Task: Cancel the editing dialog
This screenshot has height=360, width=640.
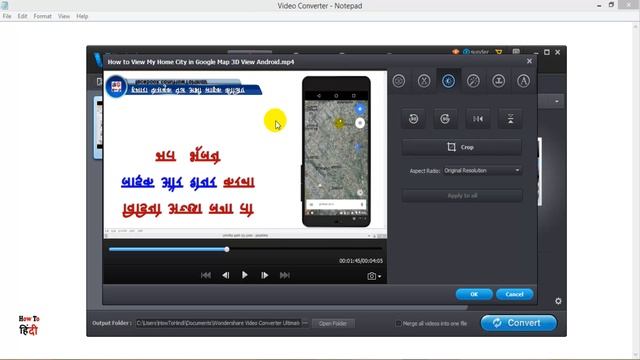Action: tap(514, 294)
